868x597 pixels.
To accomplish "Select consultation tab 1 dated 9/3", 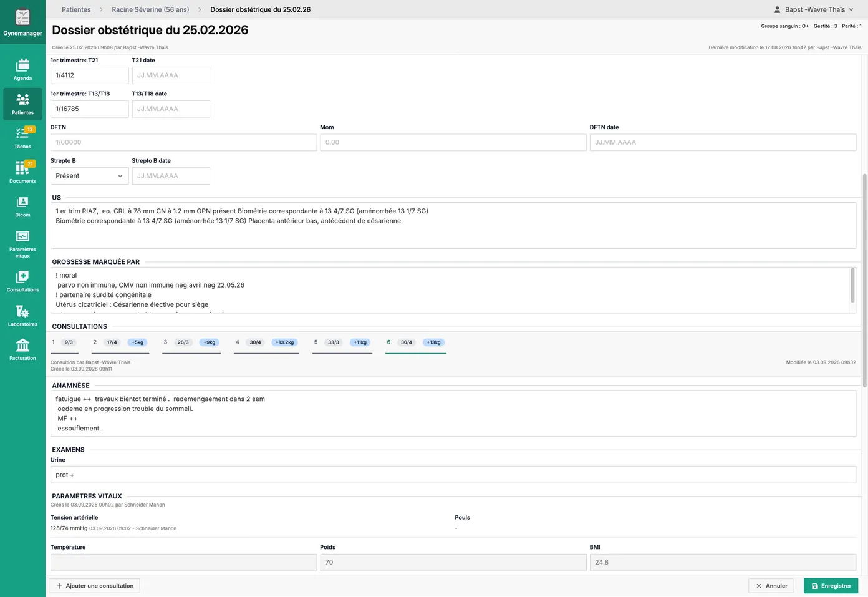I will pos(64,343).
